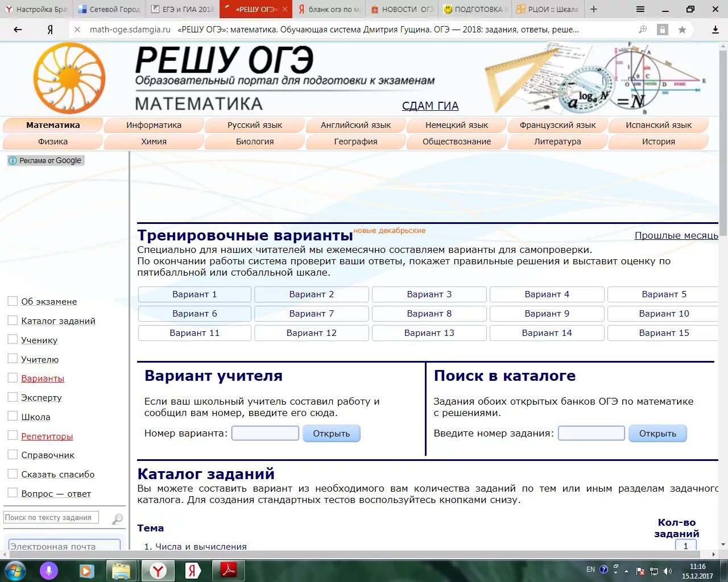Click the sun logo of РЕШУ ОГЭ
Image resolution: width=728 pixels, height=582 pixels.
point(69,78)
